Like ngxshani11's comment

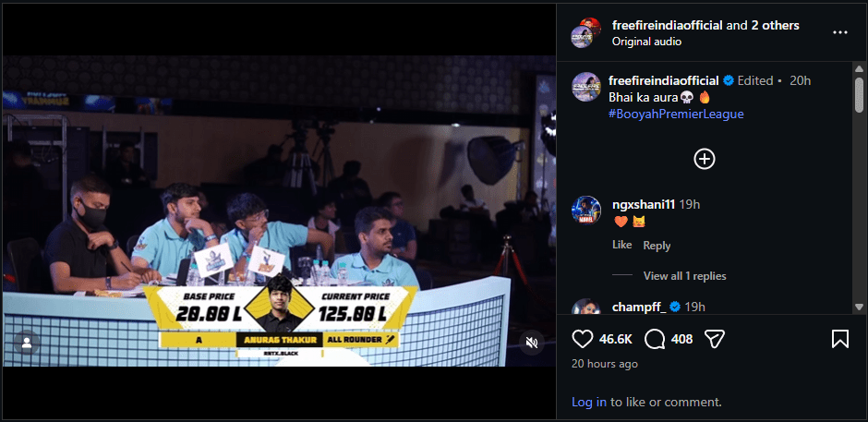point(622,245)
